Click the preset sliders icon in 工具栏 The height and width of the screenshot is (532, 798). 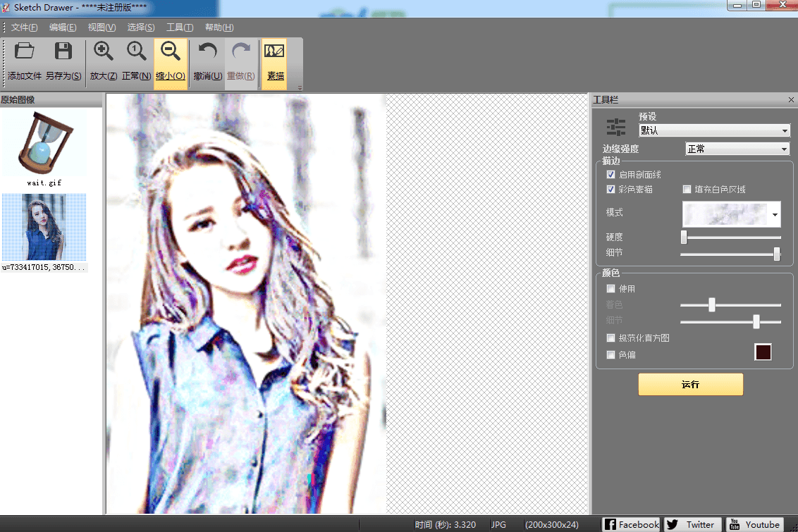[616, 127]
